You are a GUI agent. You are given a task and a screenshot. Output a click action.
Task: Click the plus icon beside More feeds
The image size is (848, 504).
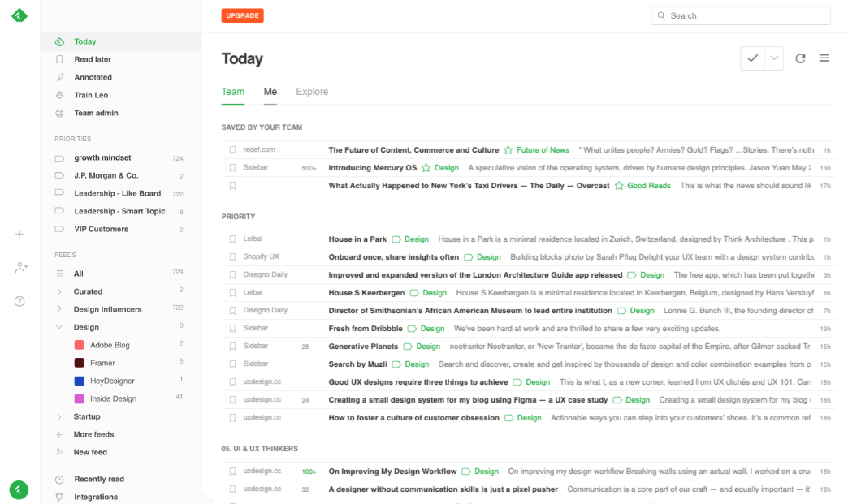coord(59,434)
